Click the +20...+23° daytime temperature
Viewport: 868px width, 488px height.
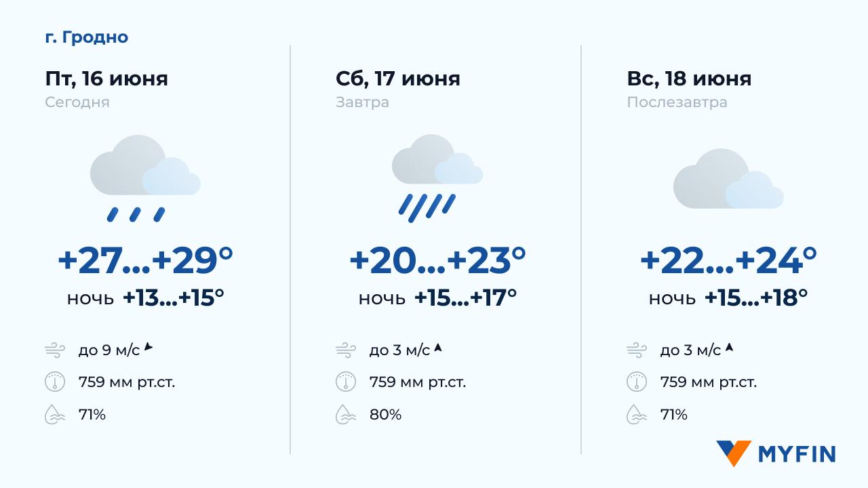(x=437, y=261)
